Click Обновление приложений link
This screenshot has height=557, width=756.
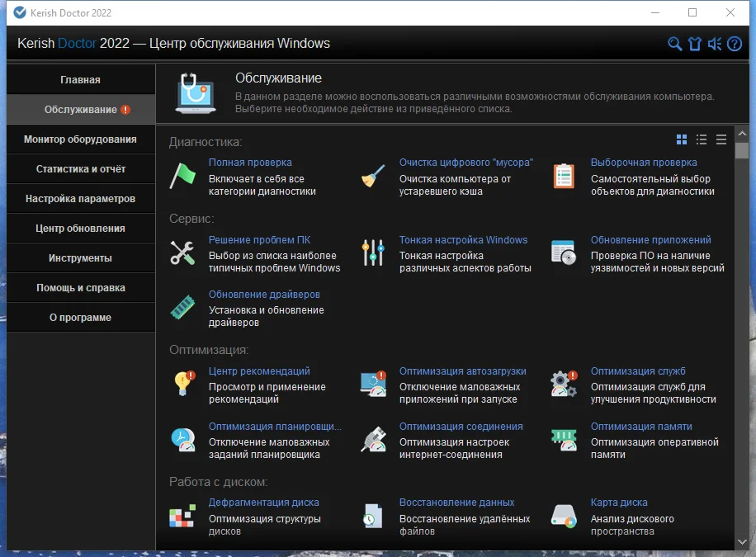point(651,239)
